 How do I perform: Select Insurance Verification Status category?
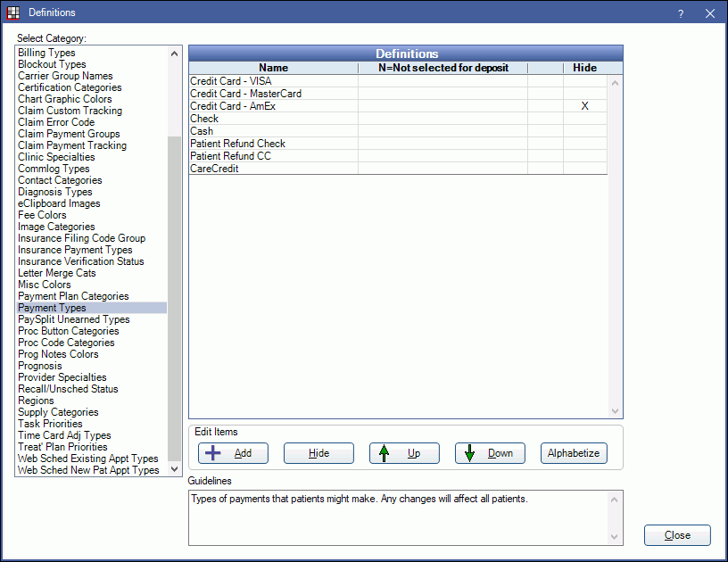point(92,261)
